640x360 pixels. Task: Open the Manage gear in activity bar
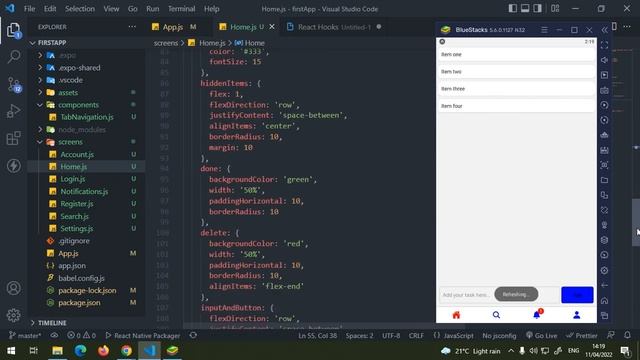(13, 315)
